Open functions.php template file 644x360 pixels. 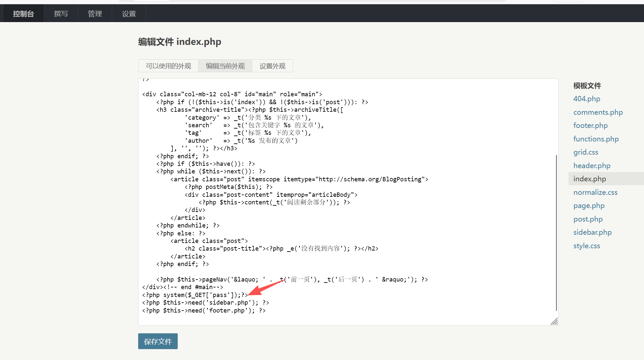(x=596, y=139)
